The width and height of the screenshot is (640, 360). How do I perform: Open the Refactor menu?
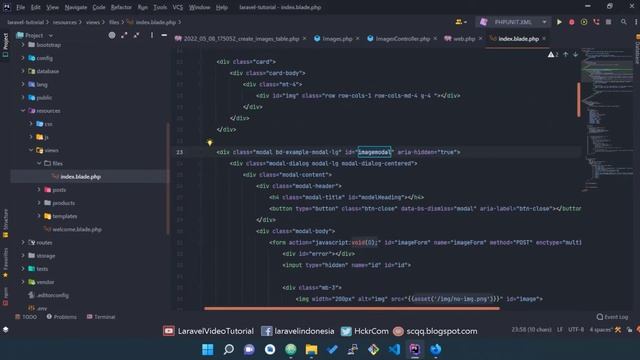point(121,7)
